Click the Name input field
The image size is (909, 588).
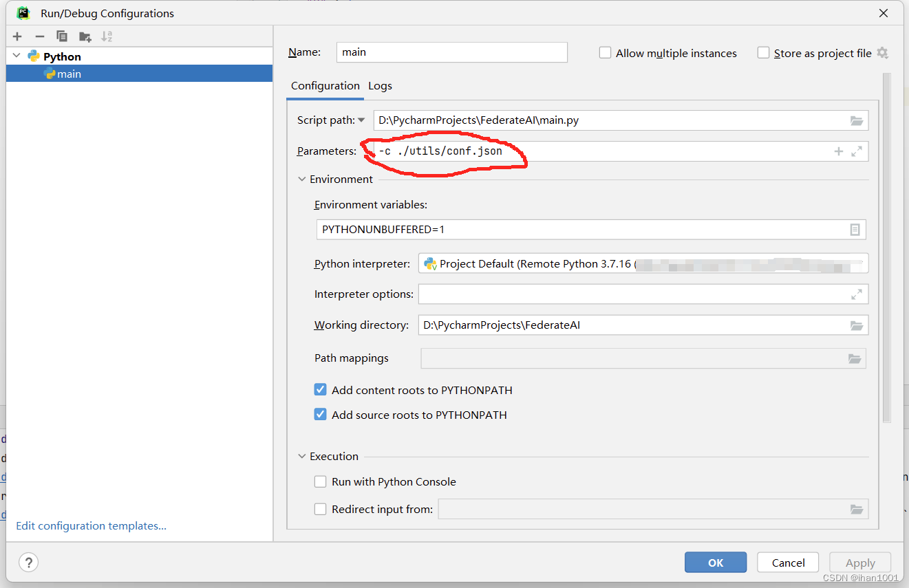pos(451,52)
